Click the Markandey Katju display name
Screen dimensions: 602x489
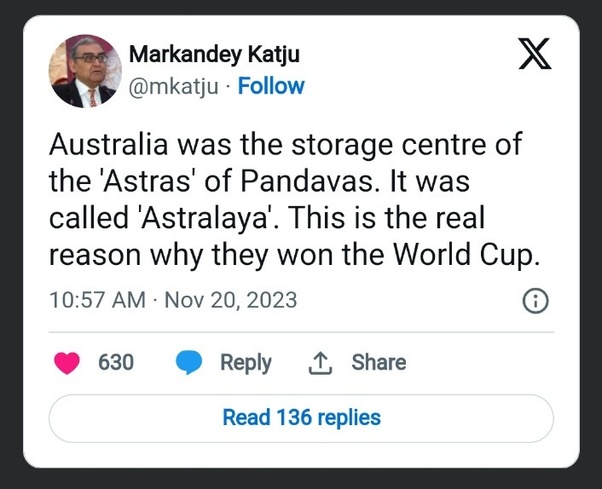click(214, 54)
